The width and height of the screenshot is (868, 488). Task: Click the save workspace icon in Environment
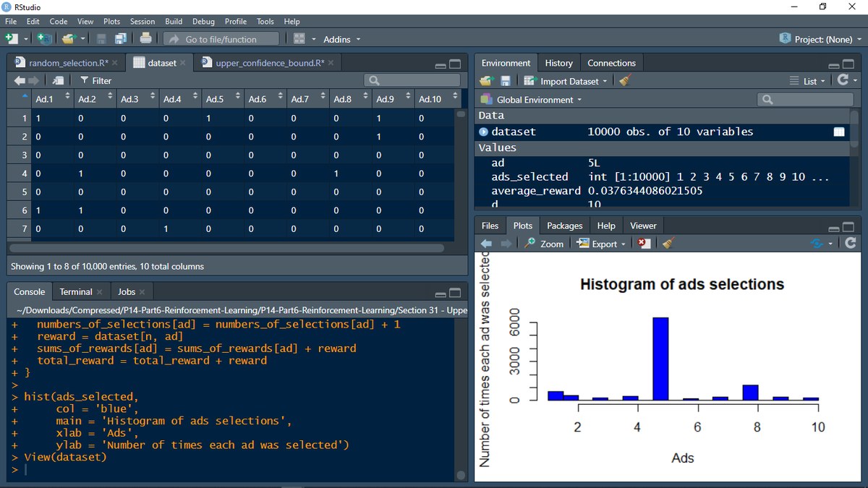click(x=506, y=81)
